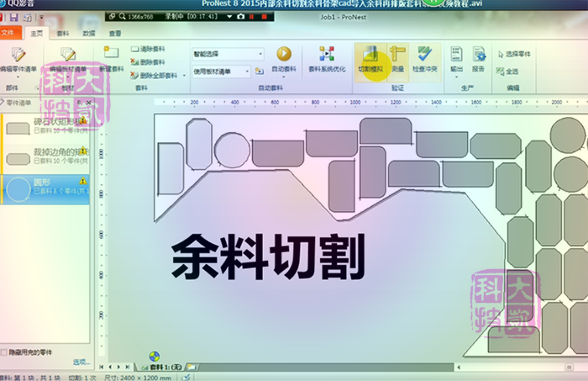Image resolution: width=588 pixels, height=381 pixels.
Task: Close the 零件清单 parts list panel
Action: click(x=88, y=103)
